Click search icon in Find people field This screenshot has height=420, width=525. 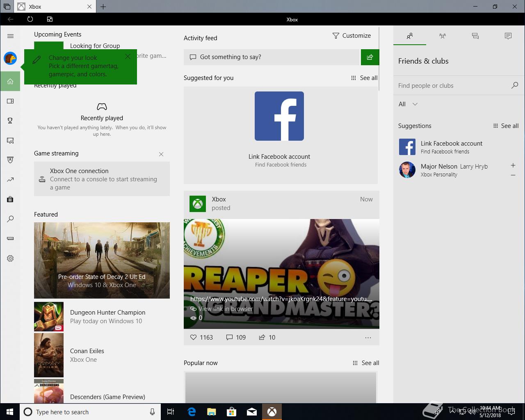tap(515, 85)
